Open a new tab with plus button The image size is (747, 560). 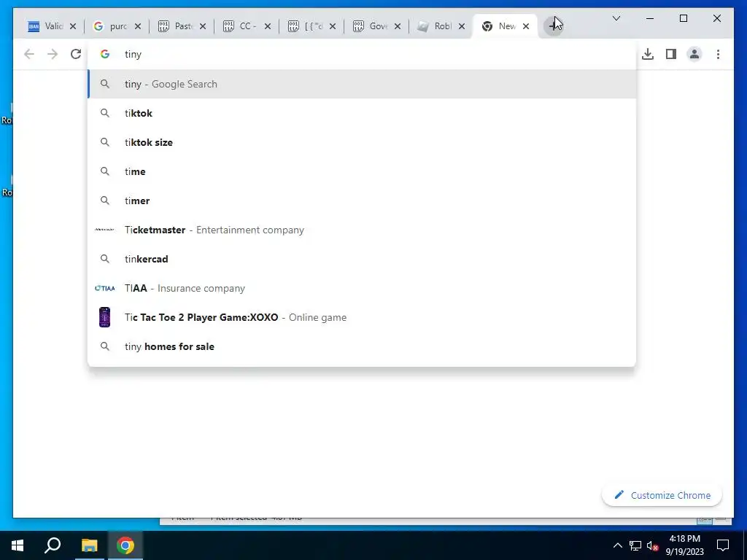(553, 26)
